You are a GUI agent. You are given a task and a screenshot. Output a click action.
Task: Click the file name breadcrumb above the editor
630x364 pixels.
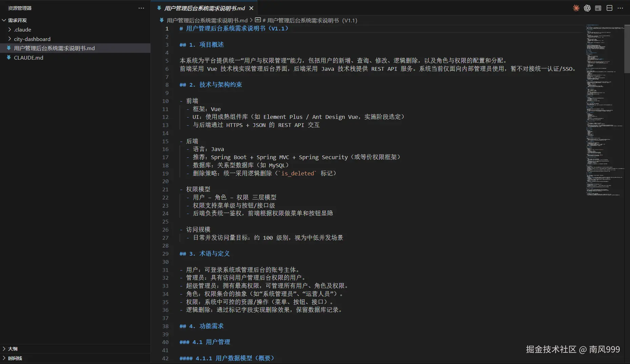coord(207,20)
